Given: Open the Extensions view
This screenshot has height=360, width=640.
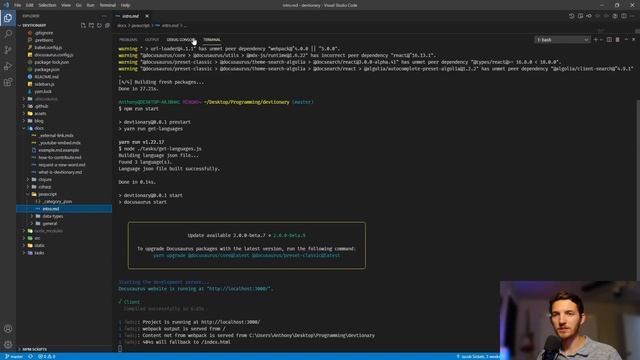Looking at the screenshot, I should 8,82.
